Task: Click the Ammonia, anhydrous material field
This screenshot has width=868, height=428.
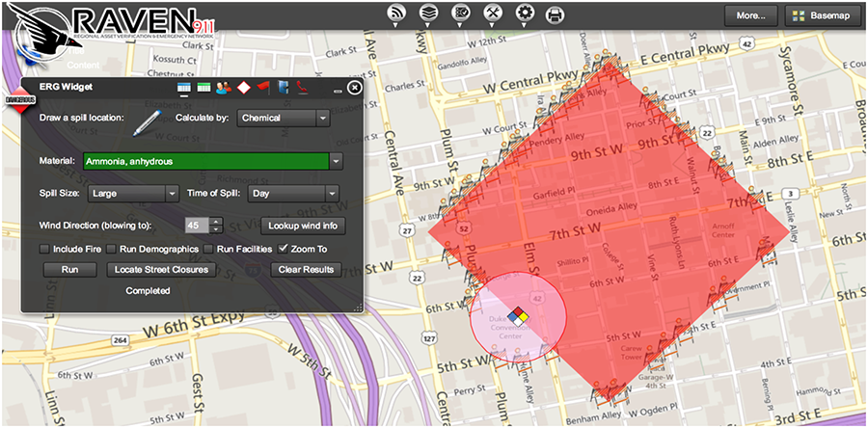Action: 206,162
